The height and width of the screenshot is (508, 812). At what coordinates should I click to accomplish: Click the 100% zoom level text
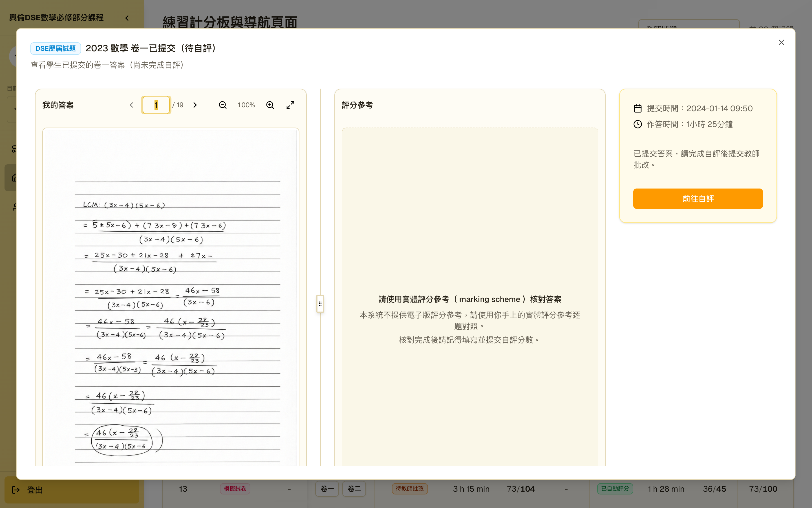(x=246, y=105)
